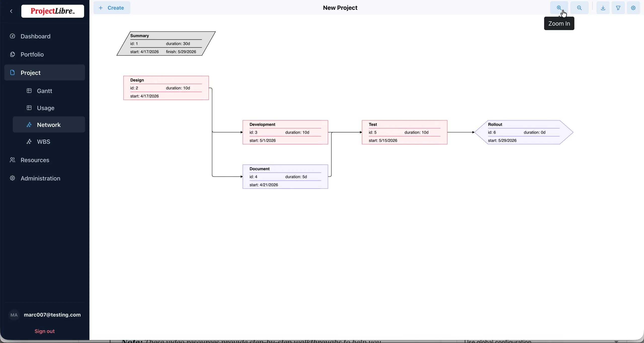Screen dimensions: 644x343
Task: Open the filter funnel icon
Action: coord(618,8)
